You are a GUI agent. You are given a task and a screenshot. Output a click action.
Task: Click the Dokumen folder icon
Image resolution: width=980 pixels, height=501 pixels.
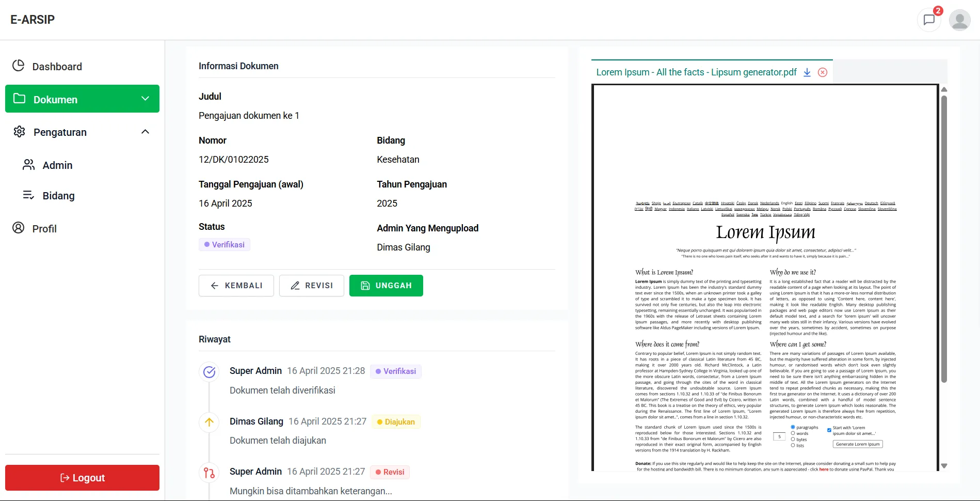coord(20,99)
